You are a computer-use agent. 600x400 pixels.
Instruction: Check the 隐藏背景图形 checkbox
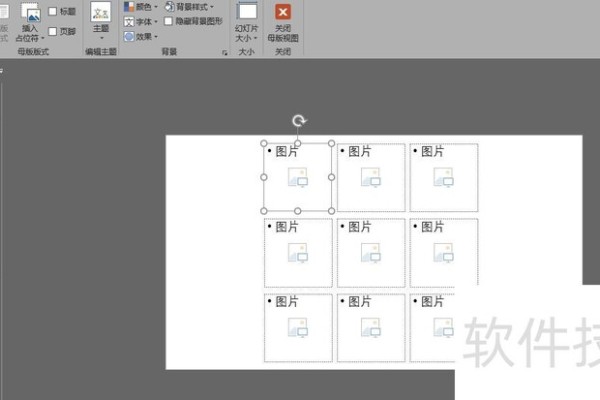tap(168, 21)
